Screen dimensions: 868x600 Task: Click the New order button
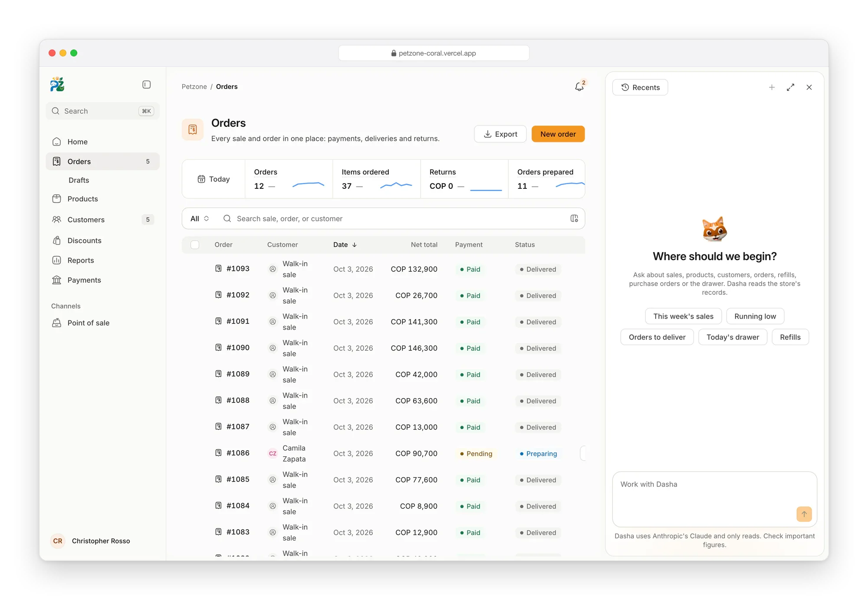coord(558,134)
